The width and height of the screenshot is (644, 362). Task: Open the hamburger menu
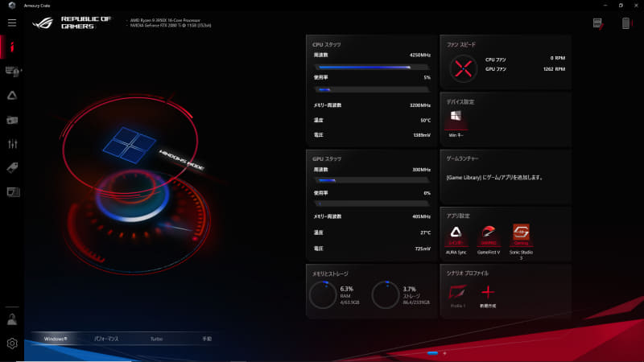[12, 23]
